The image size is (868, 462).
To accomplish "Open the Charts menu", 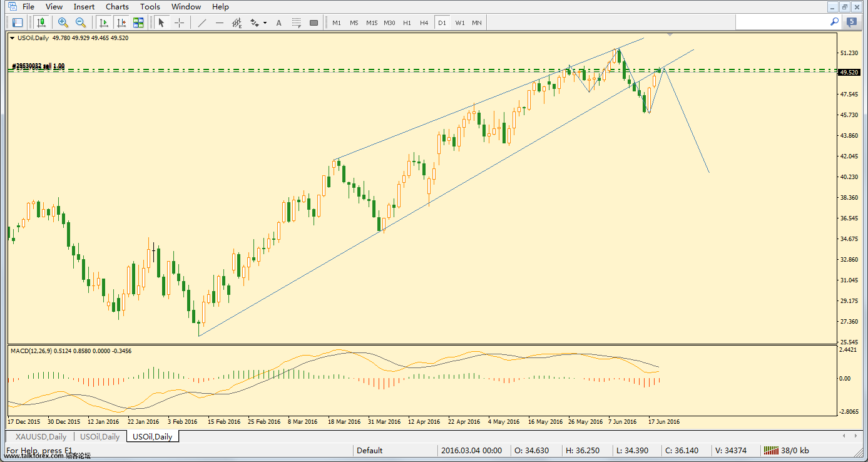I will click(117, 7).
